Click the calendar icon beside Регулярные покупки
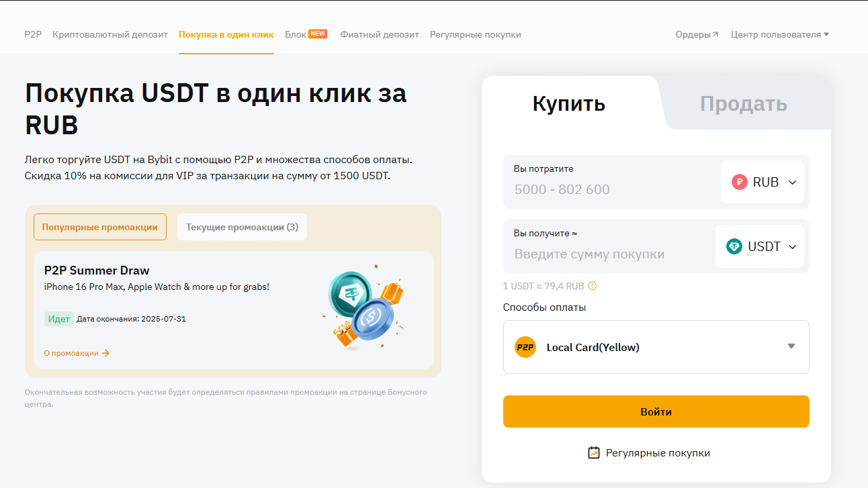 [x=593, y=453]
